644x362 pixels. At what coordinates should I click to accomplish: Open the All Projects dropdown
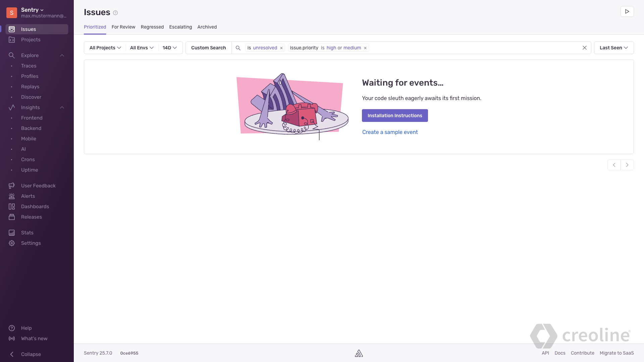105,48
